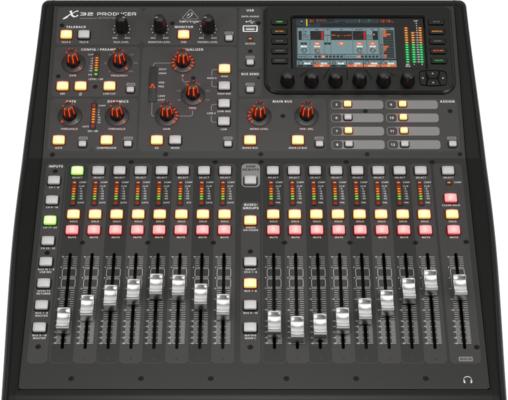508x400 pixels.
Task: Click the Main LR Bus button
Action: point(298,140)
